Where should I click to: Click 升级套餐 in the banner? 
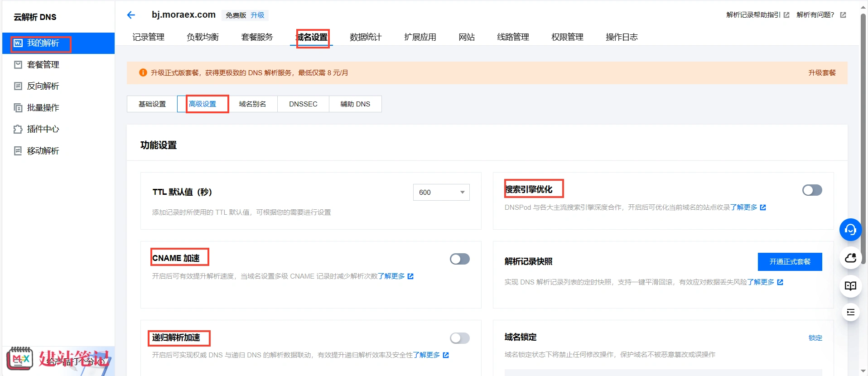(x=822, y=72)
